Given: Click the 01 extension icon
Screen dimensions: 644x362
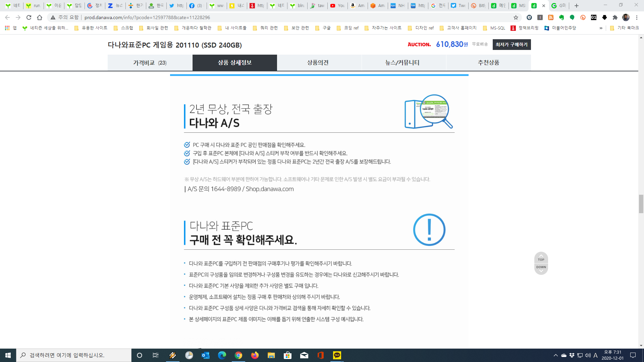Looking at the screenshot, I should tap(594, 17).
